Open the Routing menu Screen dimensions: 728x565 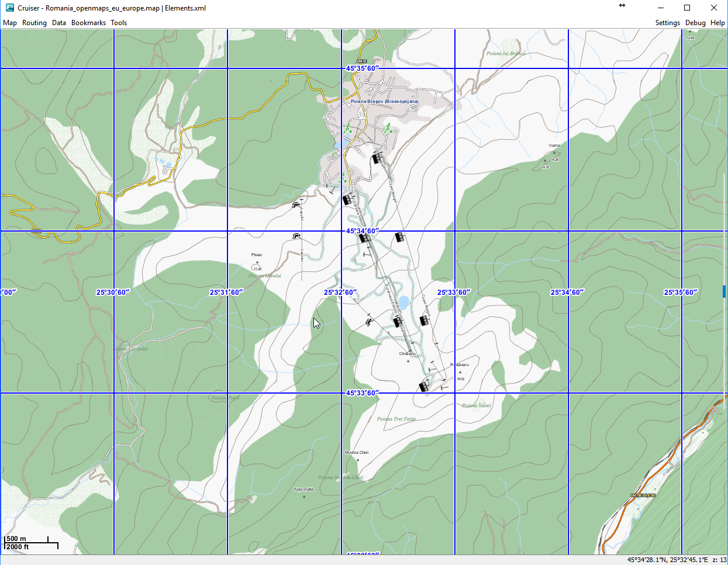34,23
